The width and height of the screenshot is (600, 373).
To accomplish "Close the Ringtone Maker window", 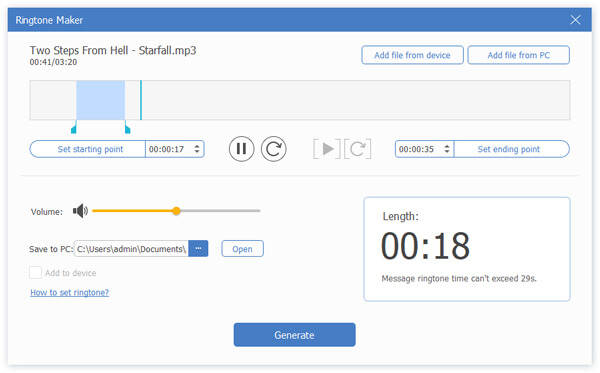I will click(x=575, y=20).
